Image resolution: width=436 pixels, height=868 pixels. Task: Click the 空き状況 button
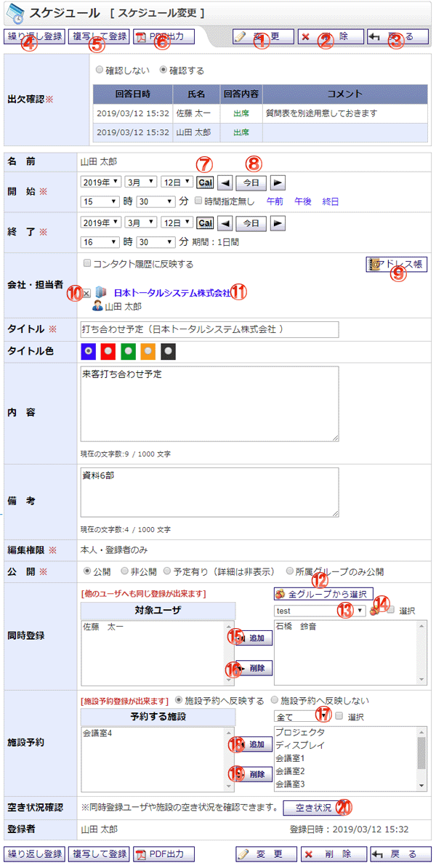313,808
